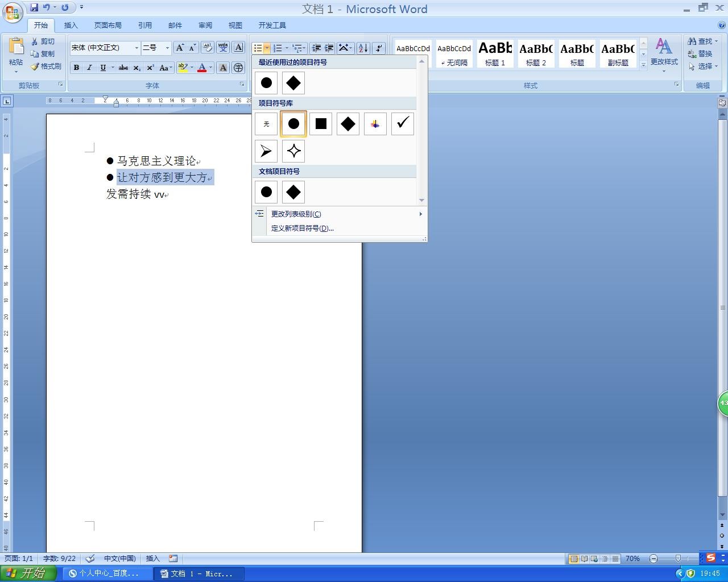Toggle Subscript formatting
The height and width of the screenshot is (582, 728).
click(136, 68)
